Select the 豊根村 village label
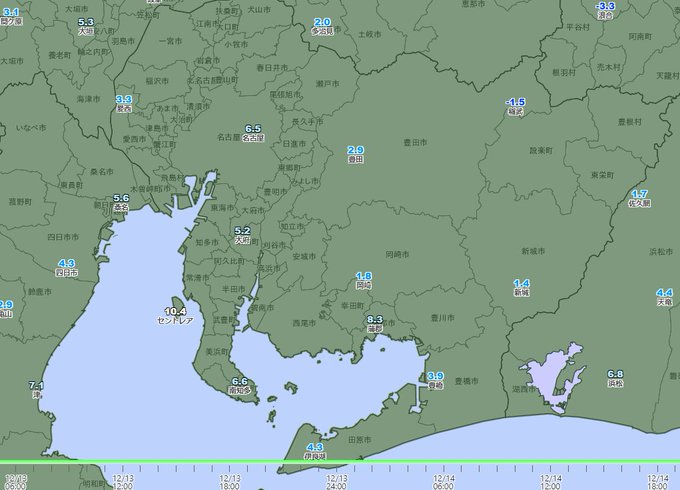680x490 pixels. (x=629, y=122)
